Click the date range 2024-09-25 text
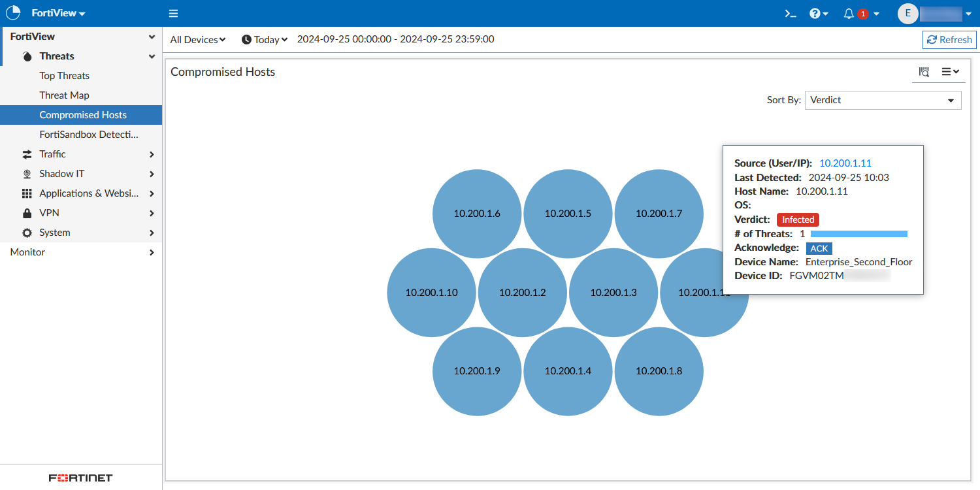 tap(395, 39)
